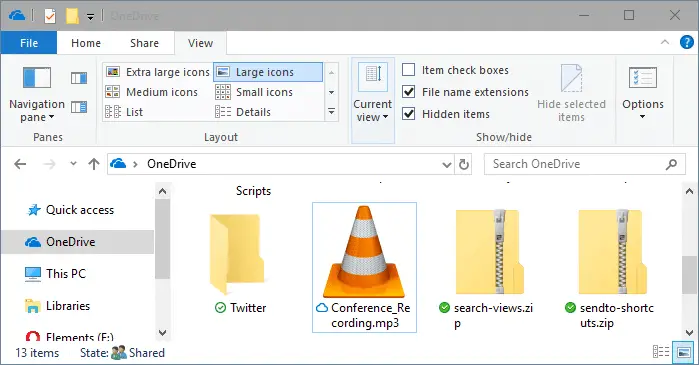The width and height of the screenshot is (699, 365).
Task: Click the New Folder quick access icon
Action: [72, 16]
